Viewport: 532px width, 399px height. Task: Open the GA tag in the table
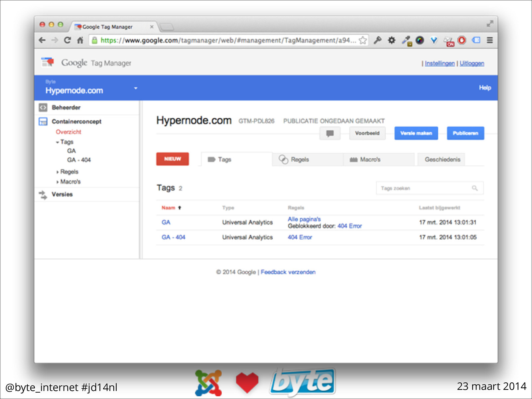pyautogui.click(x=166, y=222)
